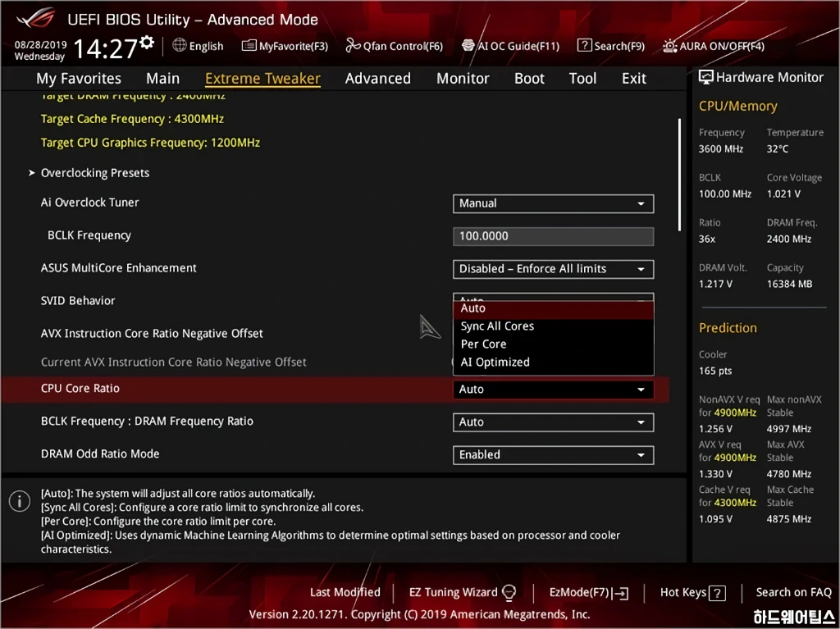840x629 pixels.
Task: Click the EZ Tuning Wizard bulb icon
Action: (509, 593)
